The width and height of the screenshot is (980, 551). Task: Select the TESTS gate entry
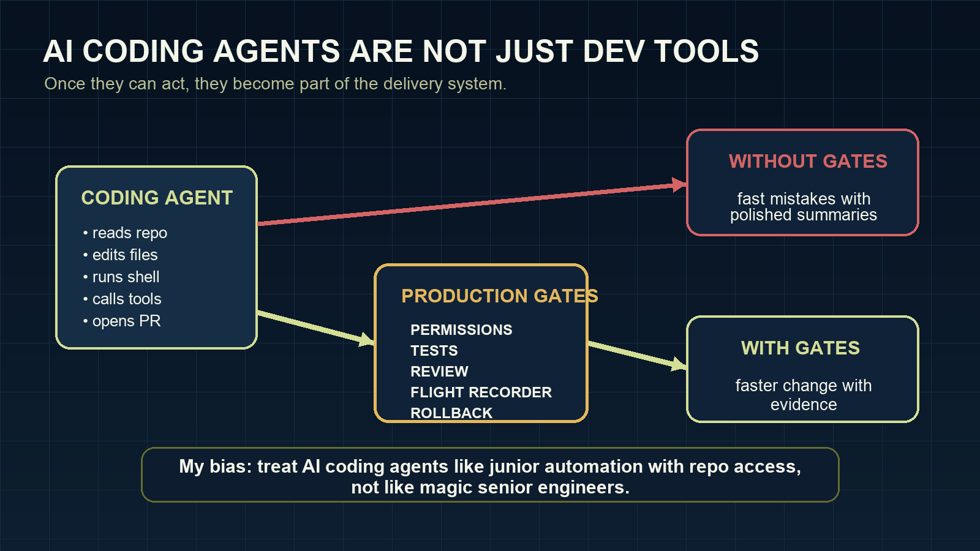(435, 351)
